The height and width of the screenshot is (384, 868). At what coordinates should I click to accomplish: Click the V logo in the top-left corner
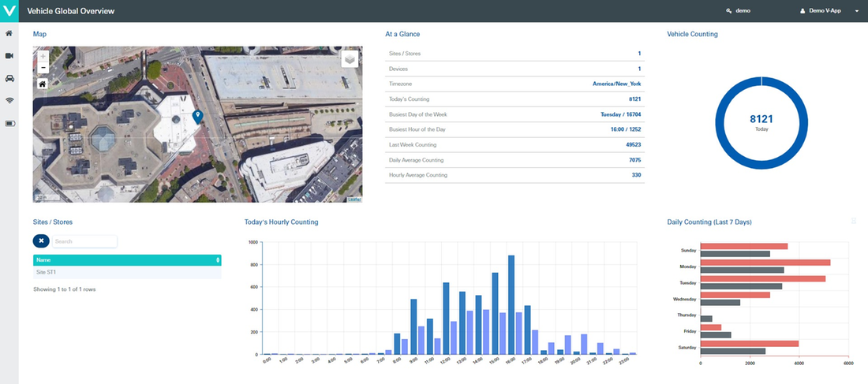[9, 11]
